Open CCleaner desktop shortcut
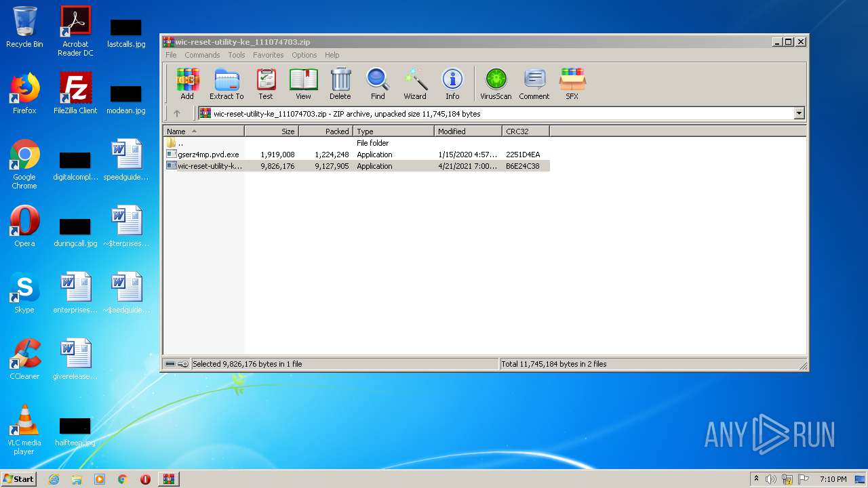The width and height of the screenshot is (868, 488). tap(24, 359)
